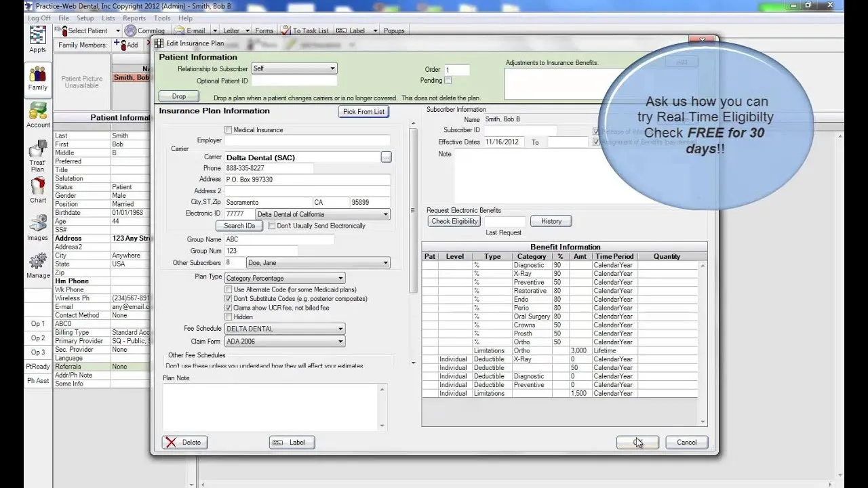Select the Family module icon

[x=37, y=78]
